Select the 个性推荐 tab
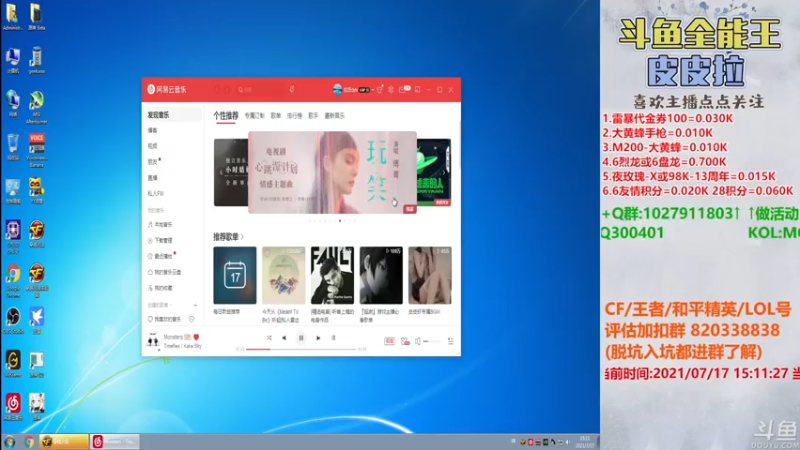800x450 pixels. (226, 116)
